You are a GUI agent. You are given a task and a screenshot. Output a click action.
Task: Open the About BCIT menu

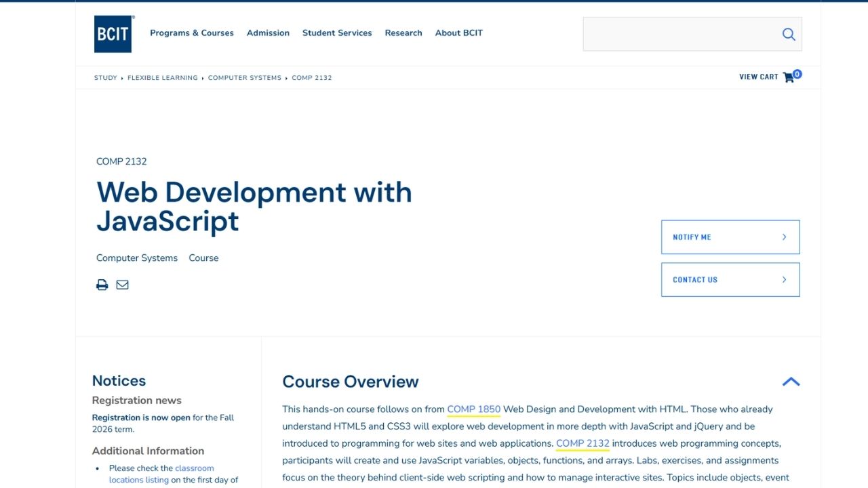click(459, 33)
